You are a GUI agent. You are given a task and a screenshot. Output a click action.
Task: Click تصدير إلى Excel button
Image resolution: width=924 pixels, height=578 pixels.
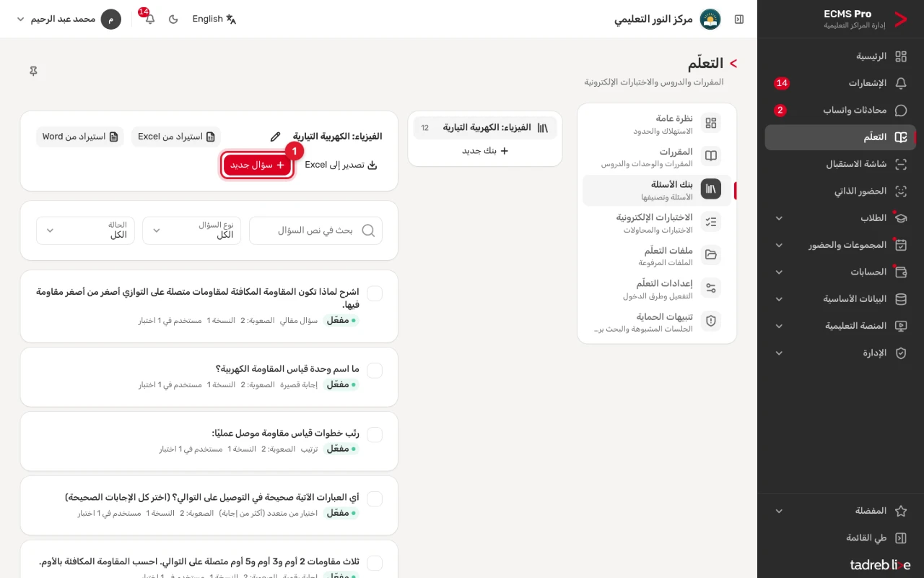click(341, 165)
